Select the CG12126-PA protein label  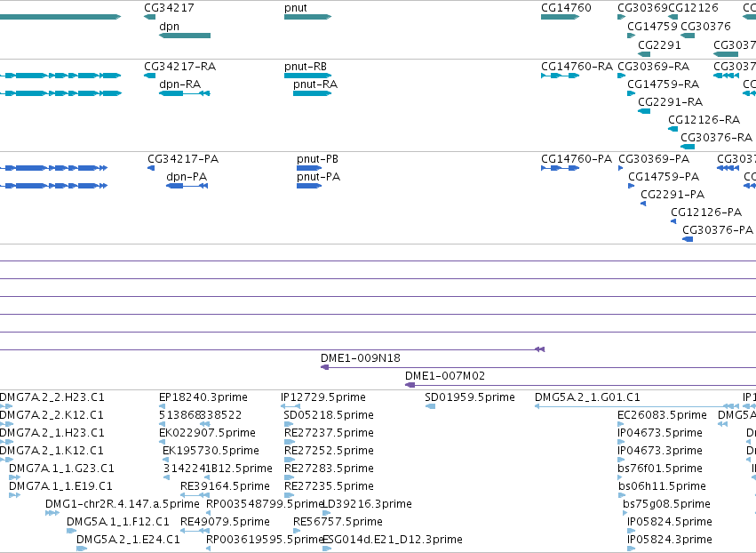[706, 212]
